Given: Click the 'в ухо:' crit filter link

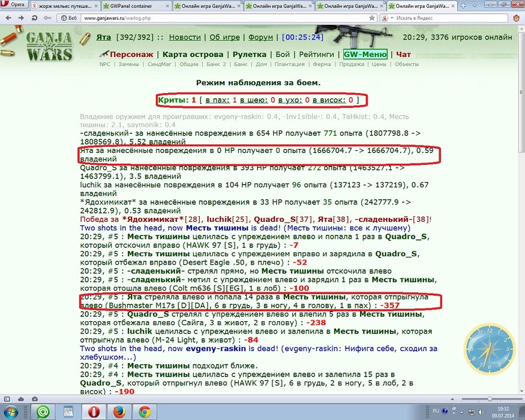Looking at the screenshot, I should [x=290, y=100].
